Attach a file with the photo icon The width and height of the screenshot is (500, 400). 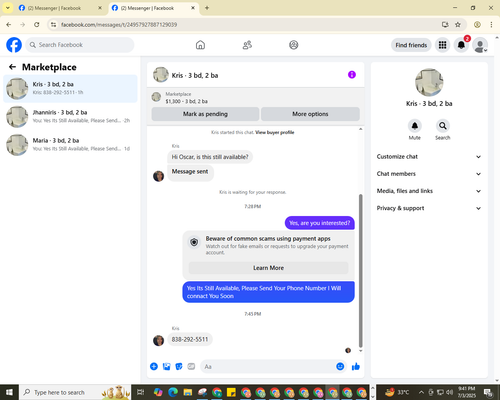coord(166,366)
